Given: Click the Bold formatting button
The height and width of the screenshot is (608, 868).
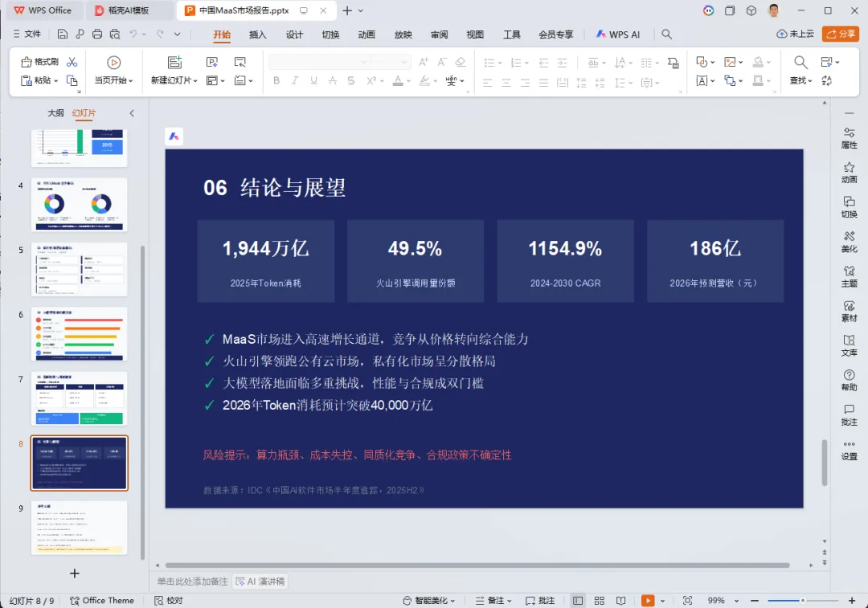Looking at the screenshot, I should [276, 81].
